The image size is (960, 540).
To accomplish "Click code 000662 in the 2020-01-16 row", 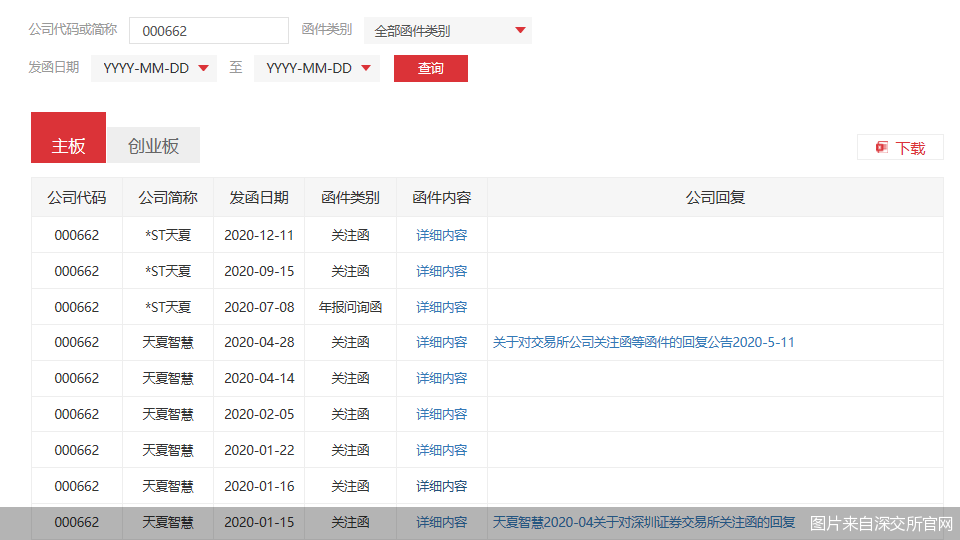I will pos(77,486).
